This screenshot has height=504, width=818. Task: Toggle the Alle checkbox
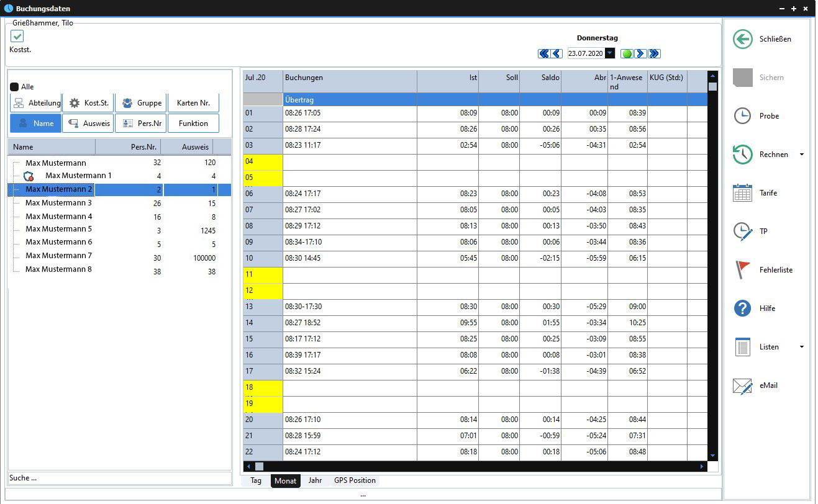click(x=14, y=87)
